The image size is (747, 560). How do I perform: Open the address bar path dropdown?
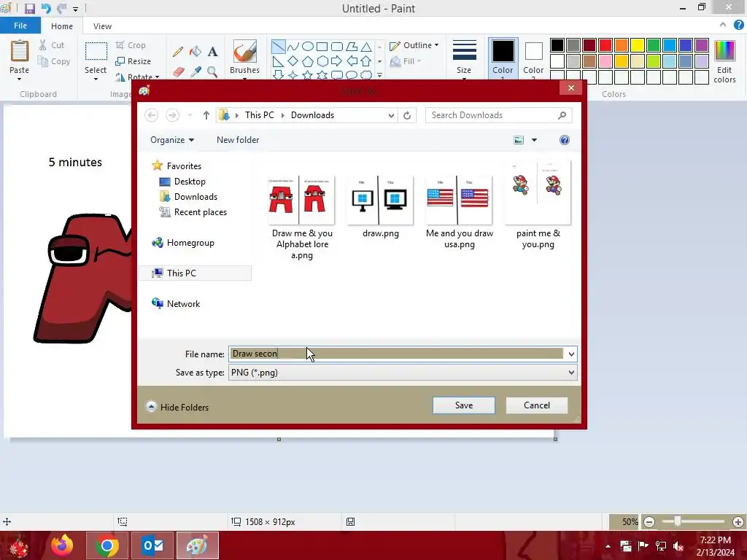pyautogui.click(x=391, y=115)
